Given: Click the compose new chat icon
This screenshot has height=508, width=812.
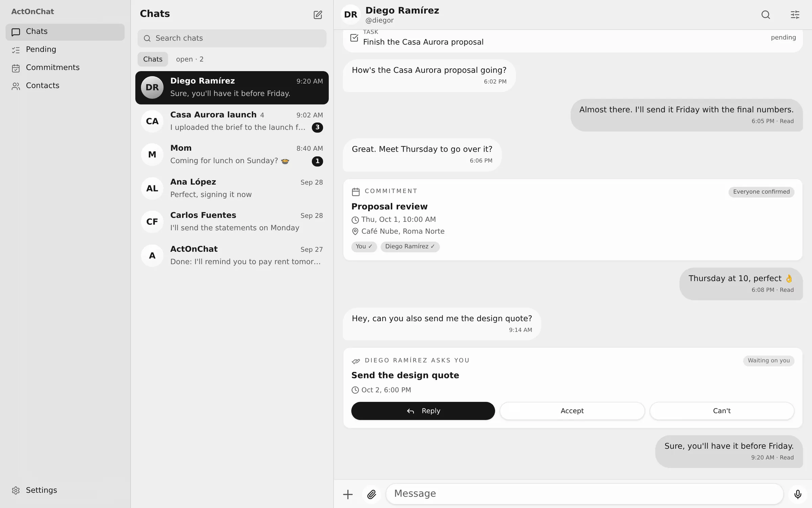Looking at the screenshot, I should click(318, 15).
